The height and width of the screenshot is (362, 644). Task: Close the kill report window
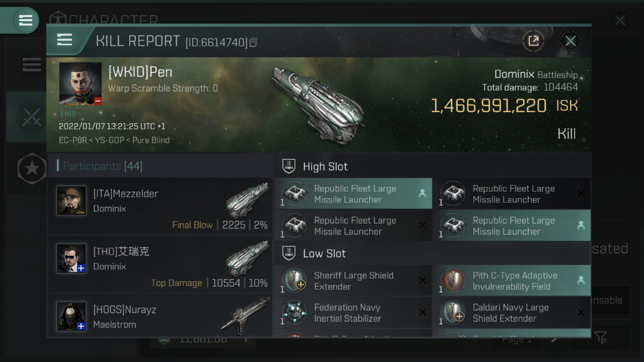pyautogui.click(x=570, y=41)
